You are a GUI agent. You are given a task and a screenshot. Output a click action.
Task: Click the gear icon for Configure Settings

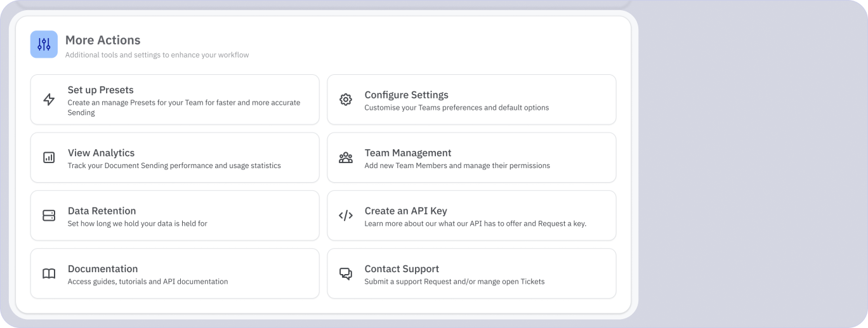pyautogui.click(x=346, y=100)
